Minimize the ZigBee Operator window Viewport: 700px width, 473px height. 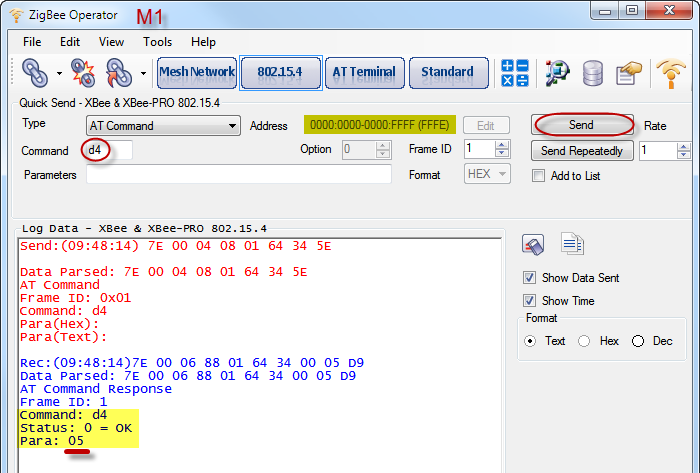pyautogui.click(x=605, y=11)
